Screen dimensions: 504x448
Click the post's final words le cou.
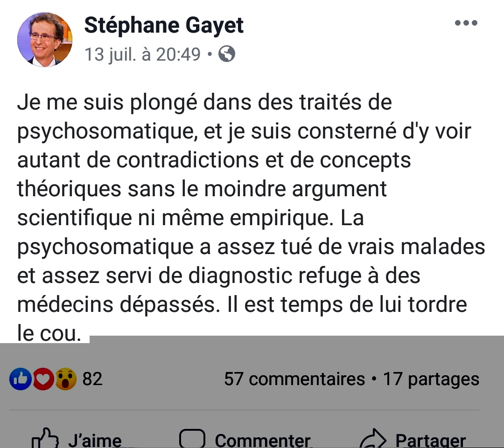(49, 333)
